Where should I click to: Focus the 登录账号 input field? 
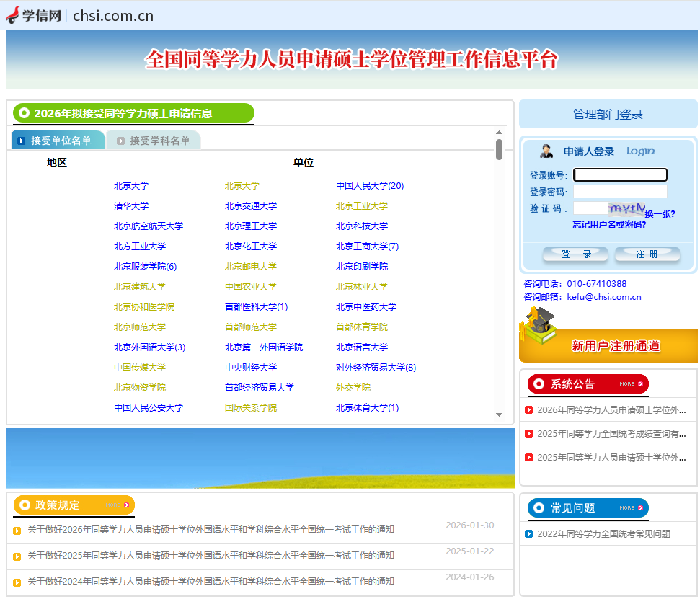pyautogui.click(x=620, y=174)
